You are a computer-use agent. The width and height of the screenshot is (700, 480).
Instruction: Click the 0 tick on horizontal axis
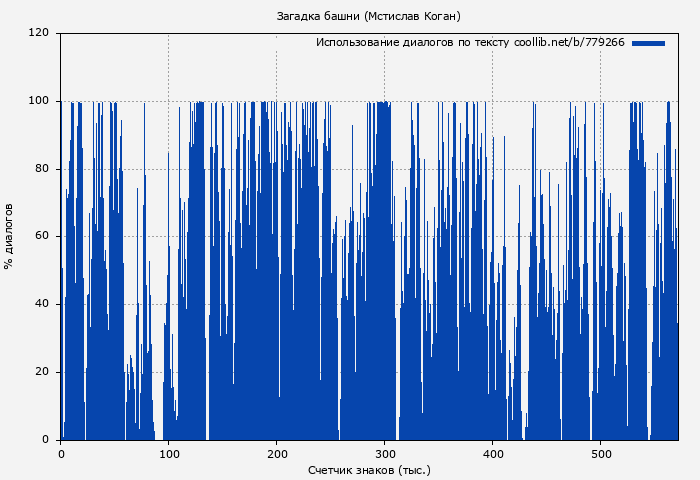point(61,454)
